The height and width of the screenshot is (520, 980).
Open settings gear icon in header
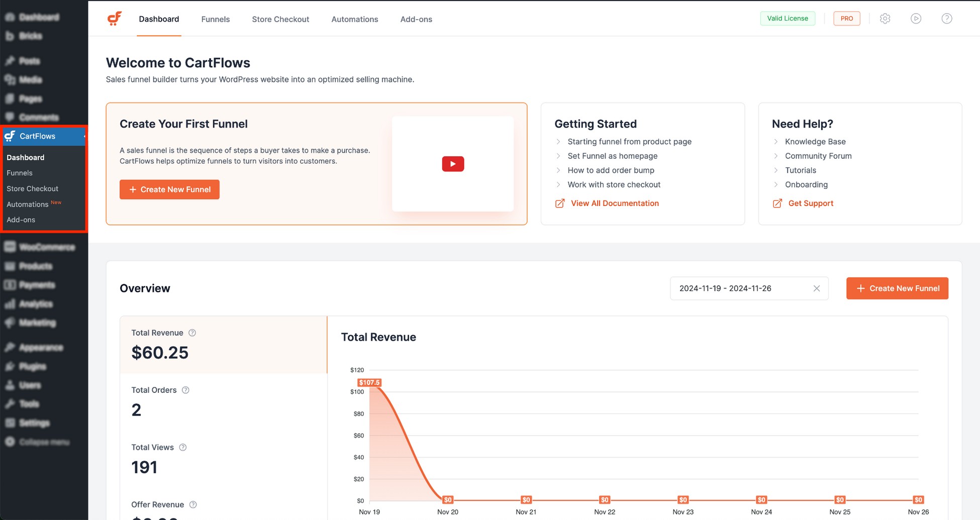click(x=885, y=19)
